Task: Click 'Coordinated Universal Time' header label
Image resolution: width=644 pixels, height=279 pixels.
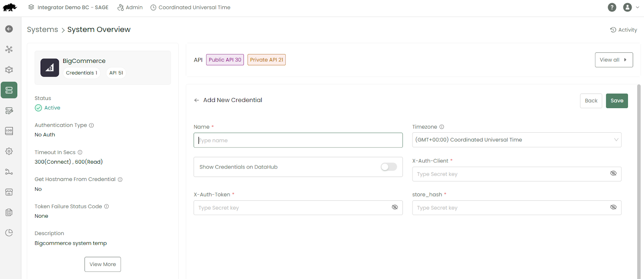Action: (194, 7)
